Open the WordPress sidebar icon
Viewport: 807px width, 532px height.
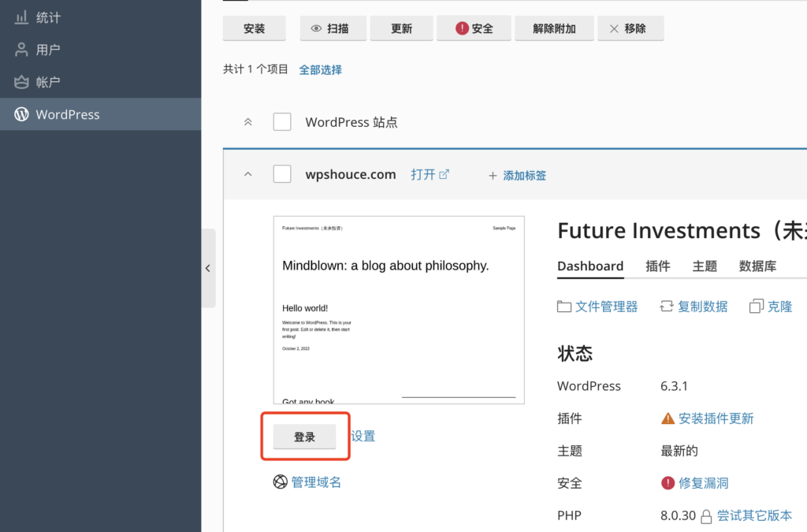[21, 114]
